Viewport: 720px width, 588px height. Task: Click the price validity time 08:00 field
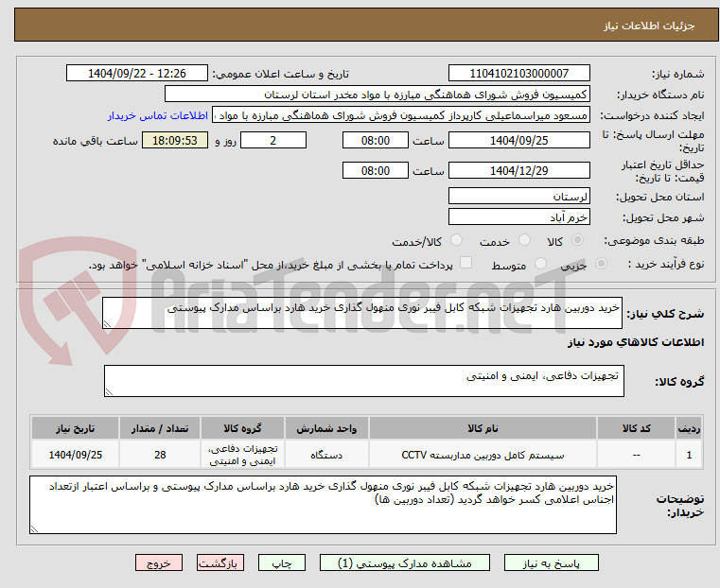376,170
